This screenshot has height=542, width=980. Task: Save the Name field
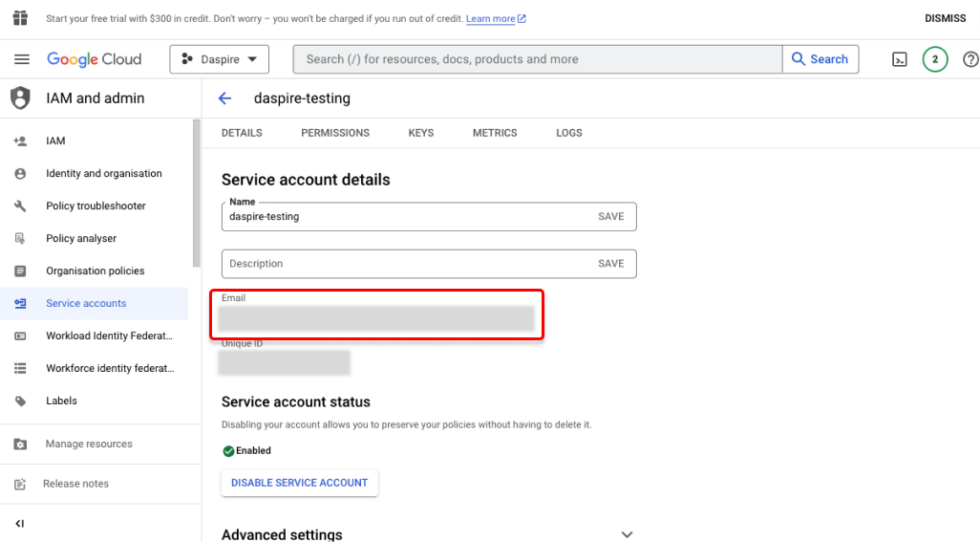(610, 216)
